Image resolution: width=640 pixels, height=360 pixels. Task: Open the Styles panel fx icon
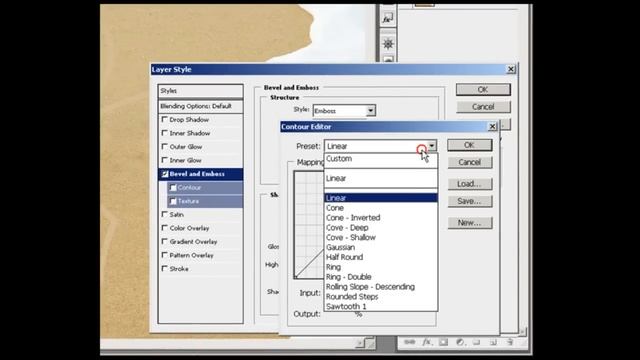(x=387, y=18)
